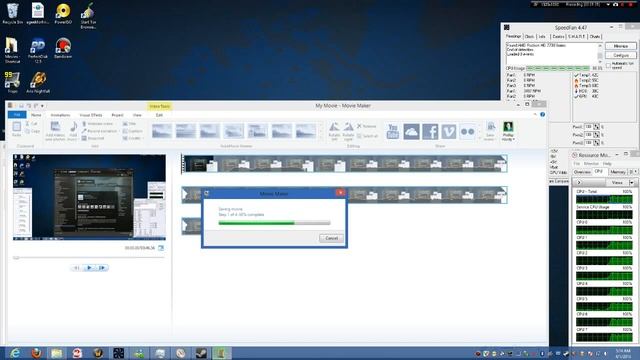
Task: Open File Explorer from the taskbar
Action: [57, 353]
